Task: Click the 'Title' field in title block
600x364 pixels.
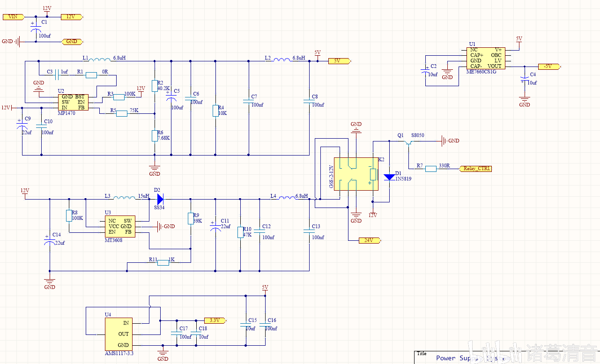Action: tap(422, 354)
